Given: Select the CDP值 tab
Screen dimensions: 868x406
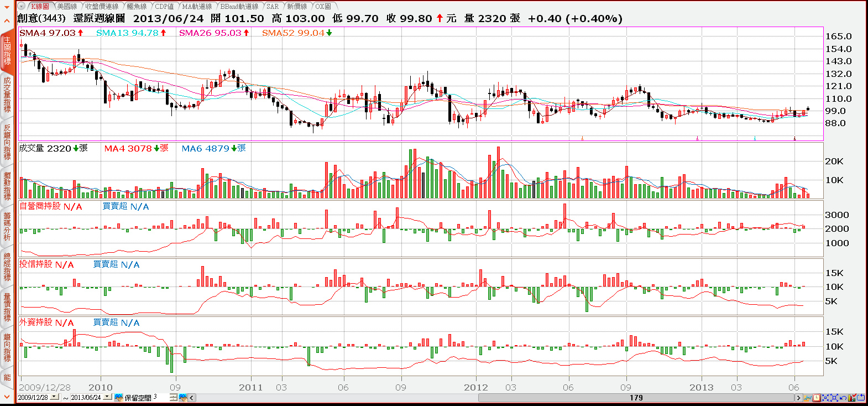Looking at the screenshot, I should pos(164,6).
